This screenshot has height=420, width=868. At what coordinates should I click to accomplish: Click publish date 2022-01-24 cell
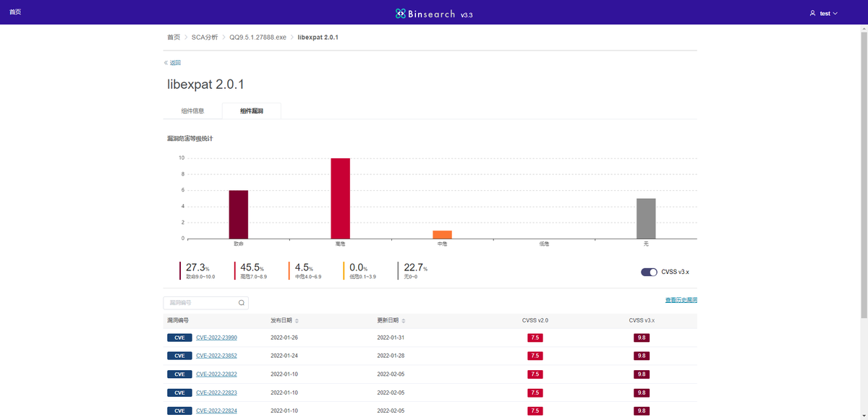click(x=284, y=356)
